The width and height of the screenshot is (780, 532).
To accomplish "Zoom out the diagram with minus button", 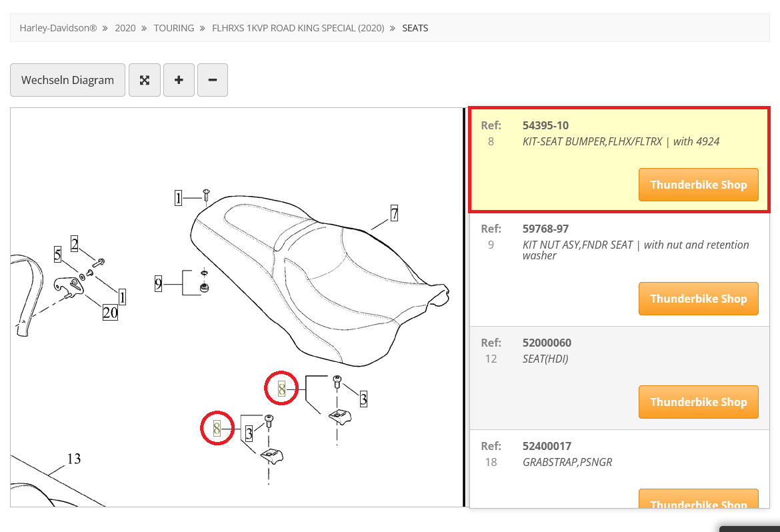I will coord(213,79).
